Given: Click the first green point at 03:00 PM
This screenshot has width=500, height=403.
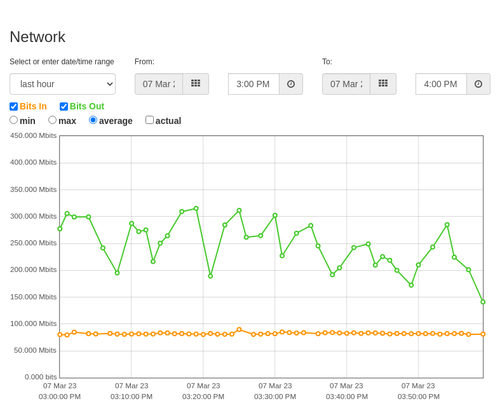Looking at the screenshot, I should (x=60, y=229).
